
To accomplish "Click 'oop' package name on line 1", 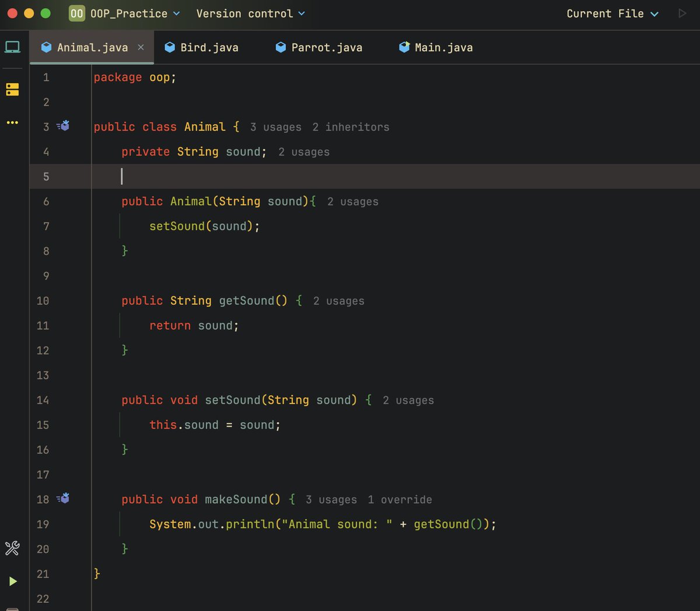I will click(x=159, y=78).
